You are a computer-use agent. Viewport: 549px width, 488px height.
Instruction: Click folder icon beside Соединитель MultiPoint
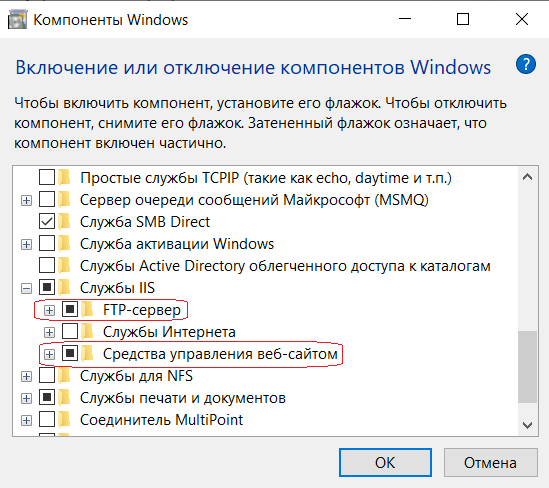[x=65, y=420]
